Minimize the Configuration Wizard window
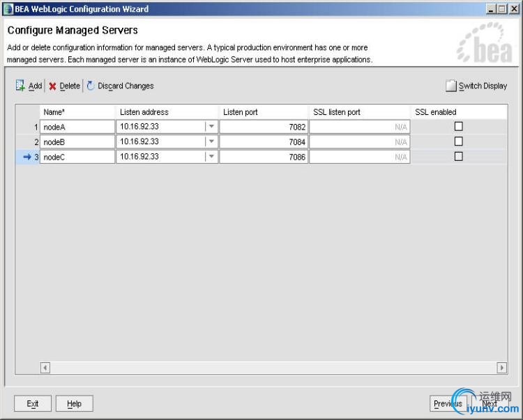The width and height of the screenshot is (523, 420). point(491,9)
